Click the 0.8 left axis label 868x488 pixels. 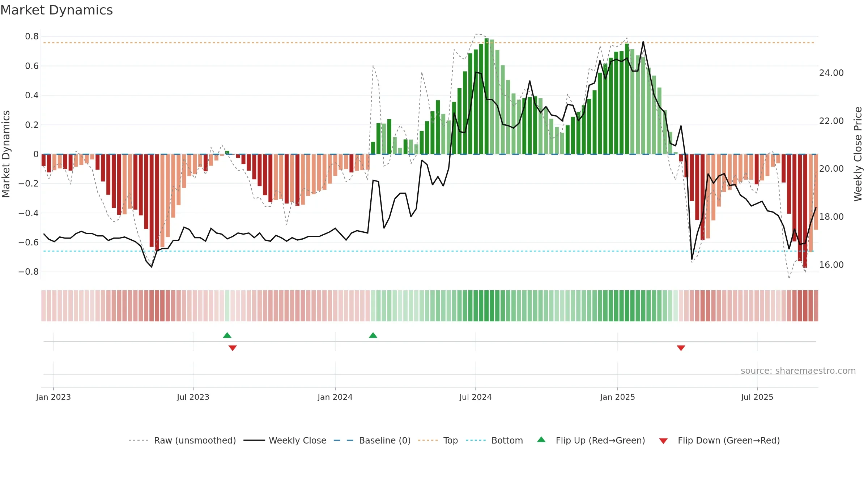click(x=32, y=37)
